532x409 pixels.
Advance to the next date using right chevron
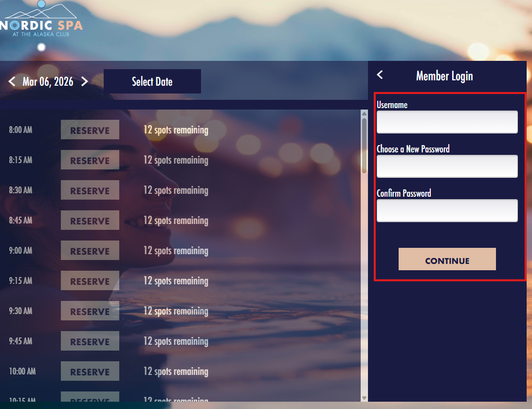85,81
